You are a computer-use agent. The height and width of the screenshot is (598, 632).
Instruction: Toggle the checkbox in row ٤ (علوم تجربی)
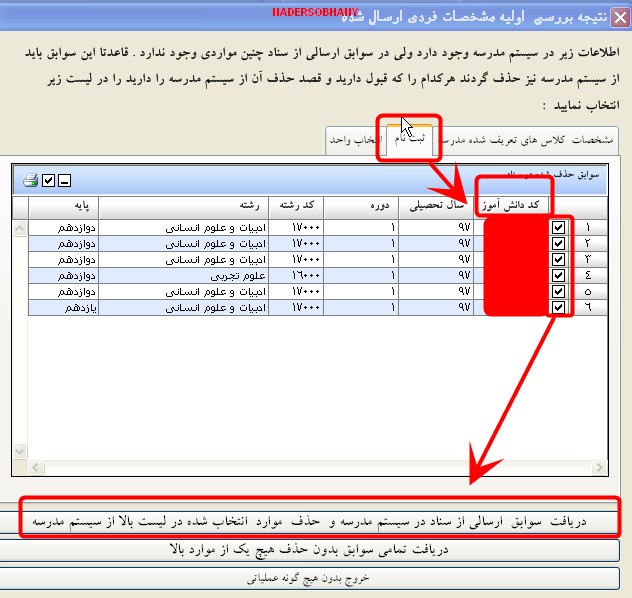tap(558, 275)
